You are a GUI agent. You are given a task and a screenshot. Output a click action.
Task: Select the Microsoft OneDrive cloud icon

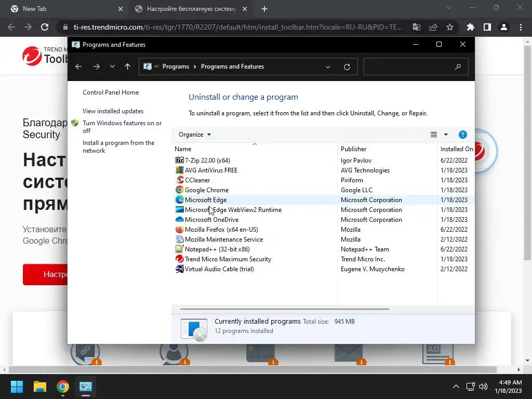tap(179, 219)
